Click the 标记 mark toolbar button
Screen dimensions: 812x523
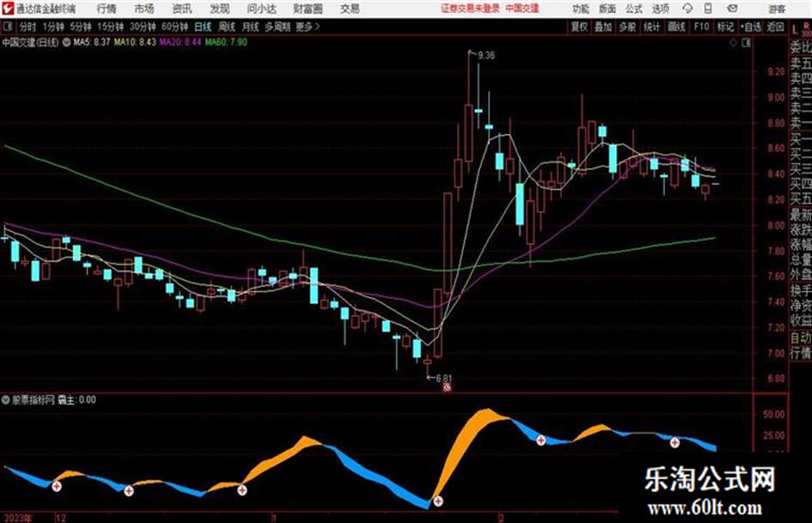pos(725,27)
